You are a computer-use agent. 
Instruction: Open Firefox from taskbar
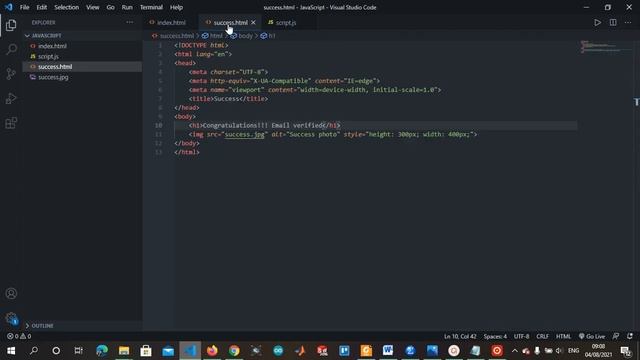pyautogui.click(x=212, y=351)
